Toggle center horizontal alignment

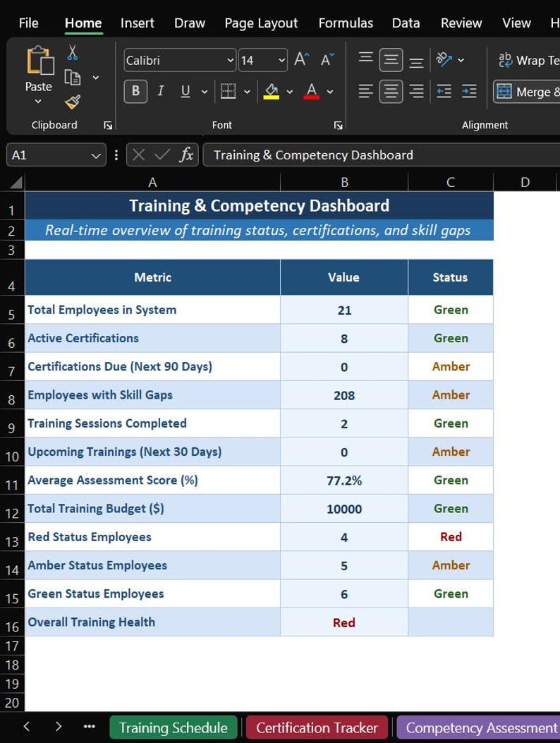391,91
